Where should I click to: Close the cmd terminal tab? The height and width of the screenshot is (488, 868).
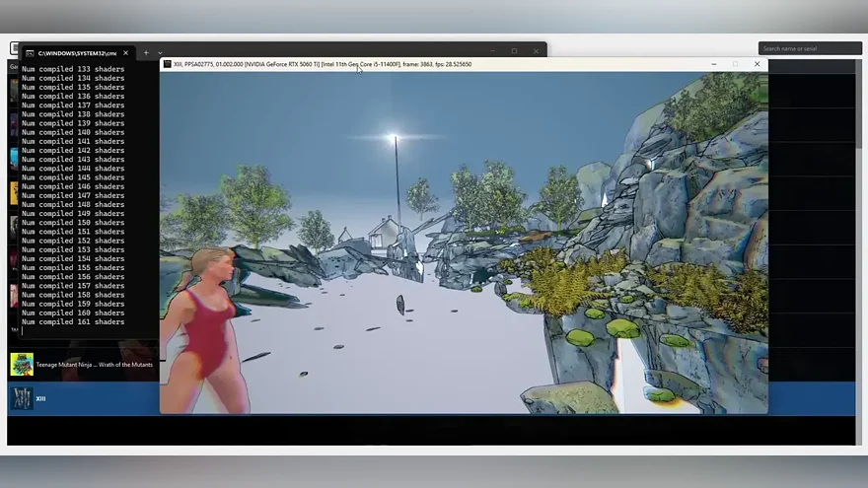(x=125, y=53)
